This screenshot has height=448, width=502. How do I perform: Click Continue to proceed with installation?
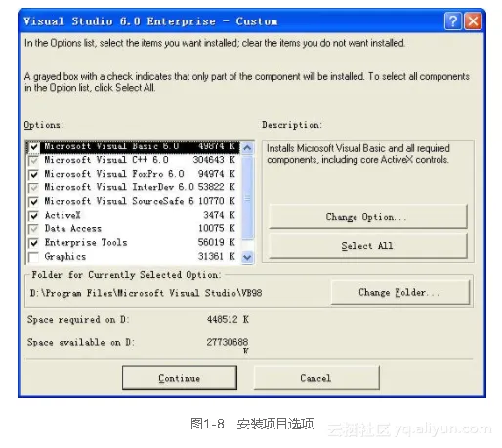pyautogui.click(x=180, y=378)
